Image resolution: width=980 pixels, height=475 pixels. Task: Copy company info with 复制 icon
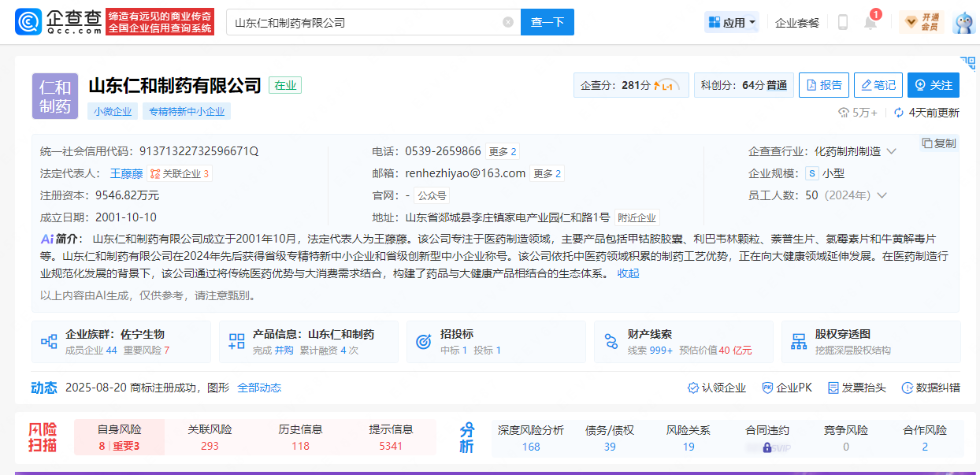click(x=939, y=143)
